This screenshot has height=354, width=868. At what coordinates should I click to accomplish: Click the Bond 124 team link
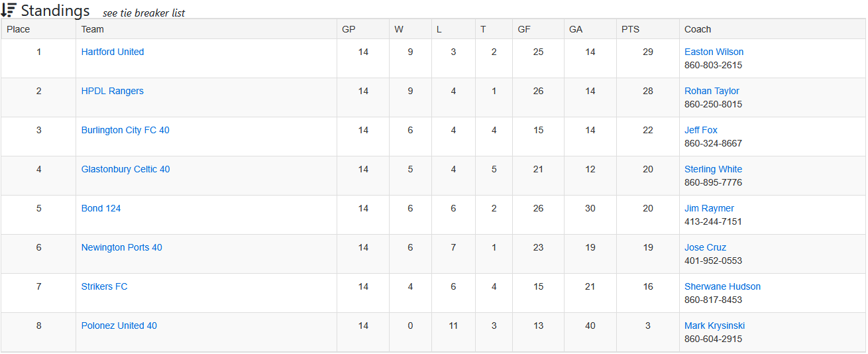101,208
